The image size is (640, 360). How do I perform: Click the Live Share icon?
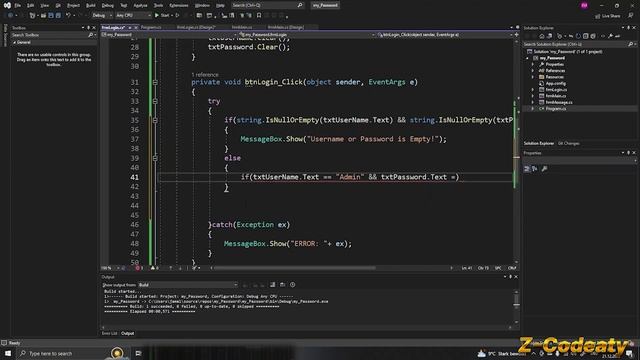(x=598, y=16)
